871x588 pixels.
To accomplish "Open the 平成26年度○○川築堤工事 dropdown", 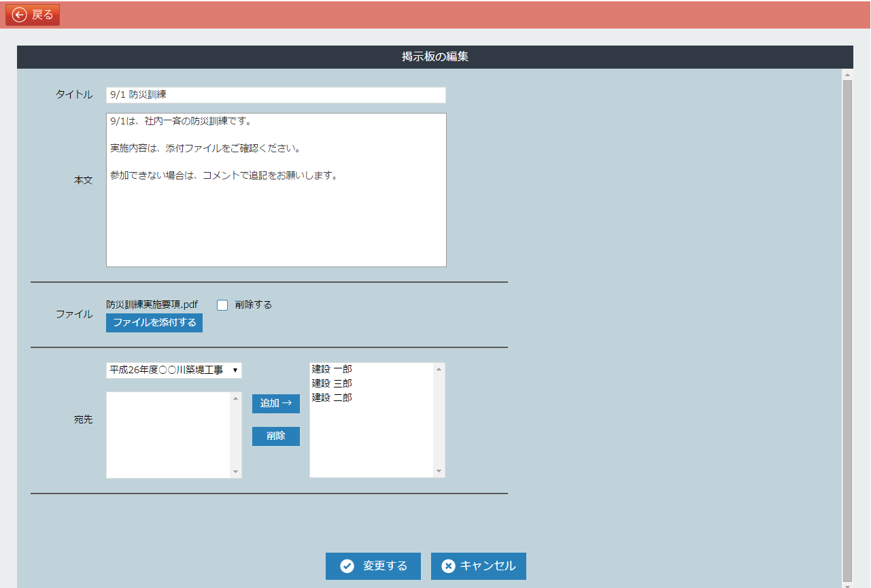I will tap(174, 370).
